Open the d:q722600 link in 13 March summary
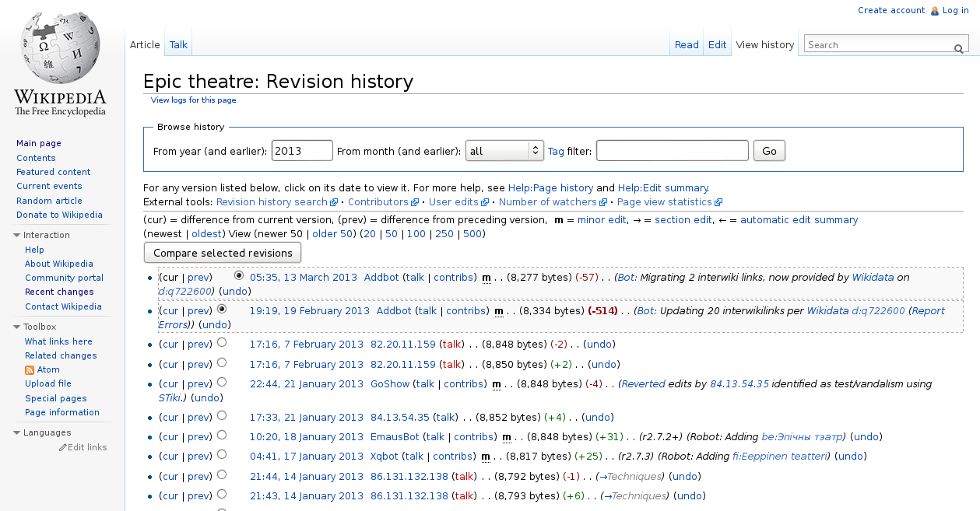Image resolution: width=980 pixels, height=511 pixels. click(x=184, y=292)
